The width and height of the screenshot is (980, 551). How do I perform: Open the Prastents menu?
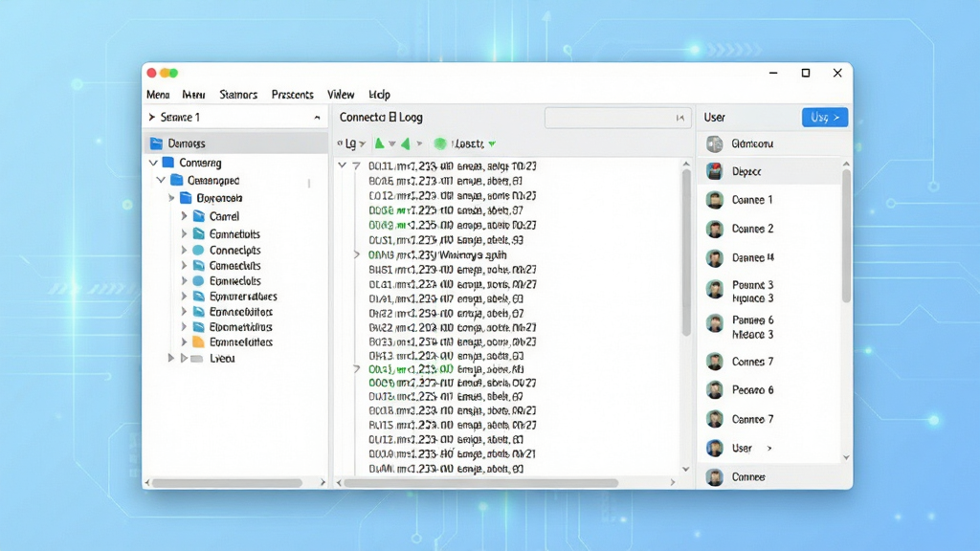(293, 95)
